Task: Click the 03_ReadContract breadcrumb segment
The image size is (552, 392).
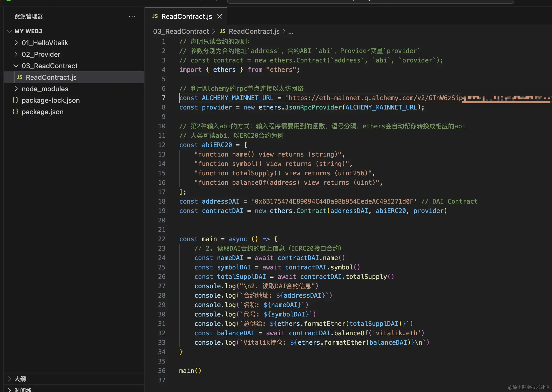Action: coord(181,31)
